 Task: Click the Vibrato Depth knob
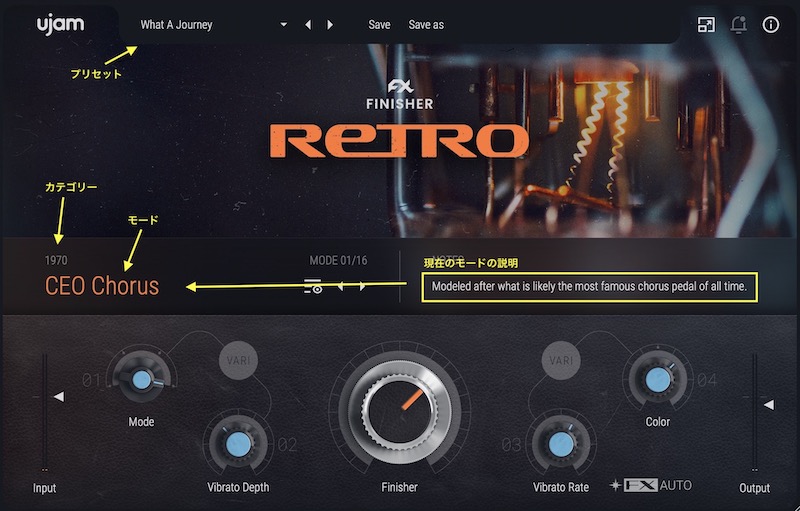pyautogui.click(x=238, y=444)
